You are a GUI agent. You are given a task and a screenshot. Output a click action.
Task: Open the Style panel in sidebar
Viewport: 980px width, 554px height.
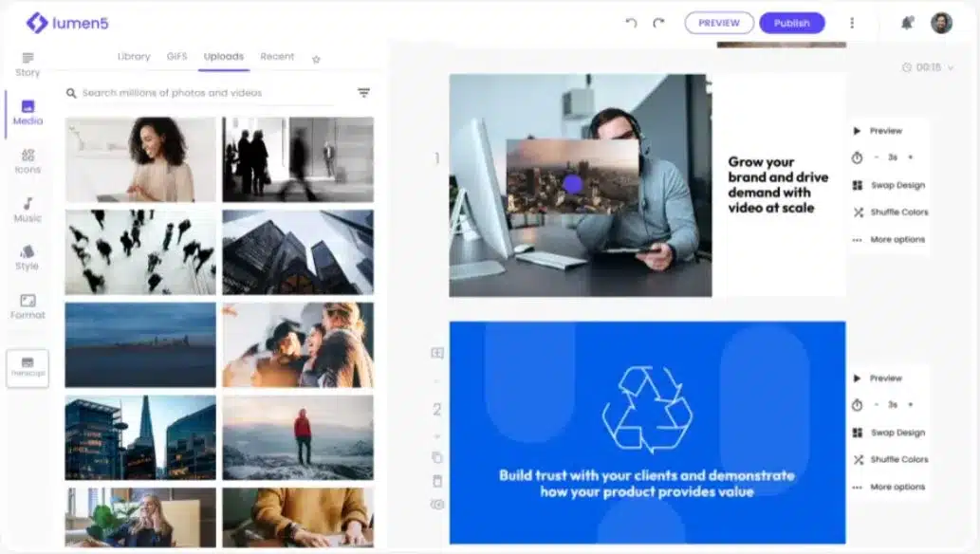click(28, 258)
